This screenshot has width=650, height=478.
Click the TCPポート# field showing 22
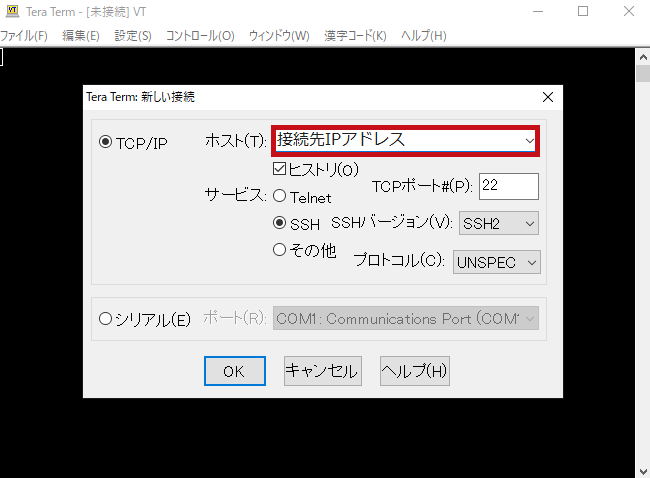coord(509,186)
